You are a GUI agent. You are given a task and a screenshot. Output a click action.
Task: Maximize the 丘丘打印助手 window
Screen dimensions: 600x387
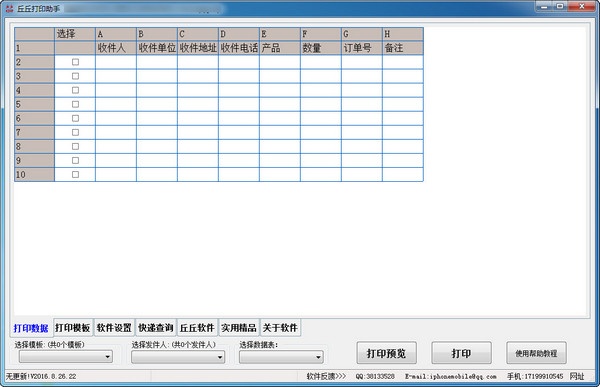pos(560,6)
